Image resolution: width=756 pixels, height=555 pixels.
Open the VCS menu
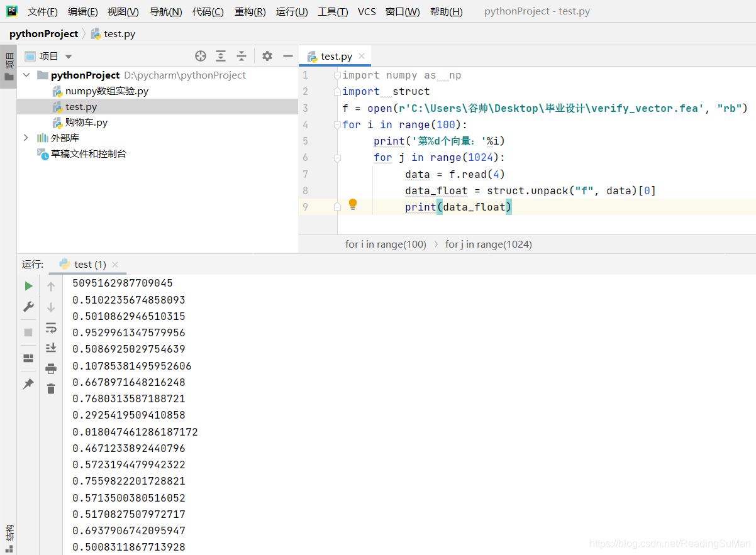point(367,12)
